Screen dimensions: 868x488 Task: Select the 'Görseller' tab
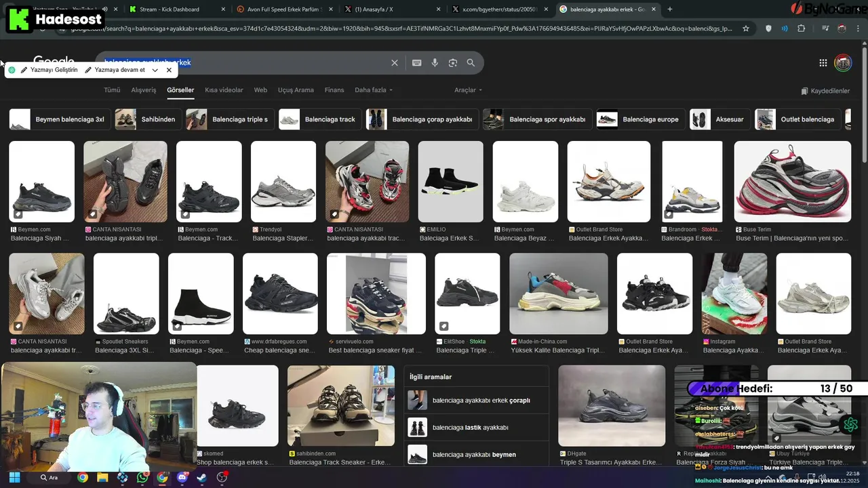(x=180, y=90)
